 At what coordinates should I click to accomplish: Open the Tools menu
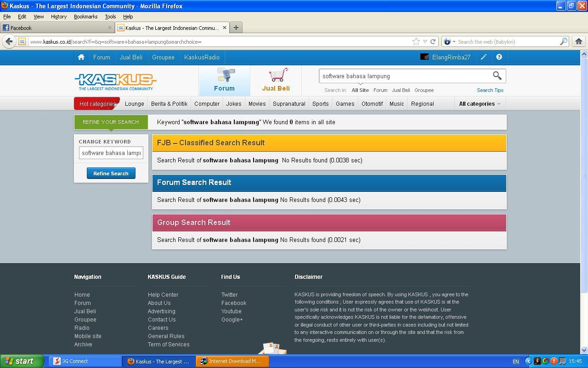[x=110, y=17]
